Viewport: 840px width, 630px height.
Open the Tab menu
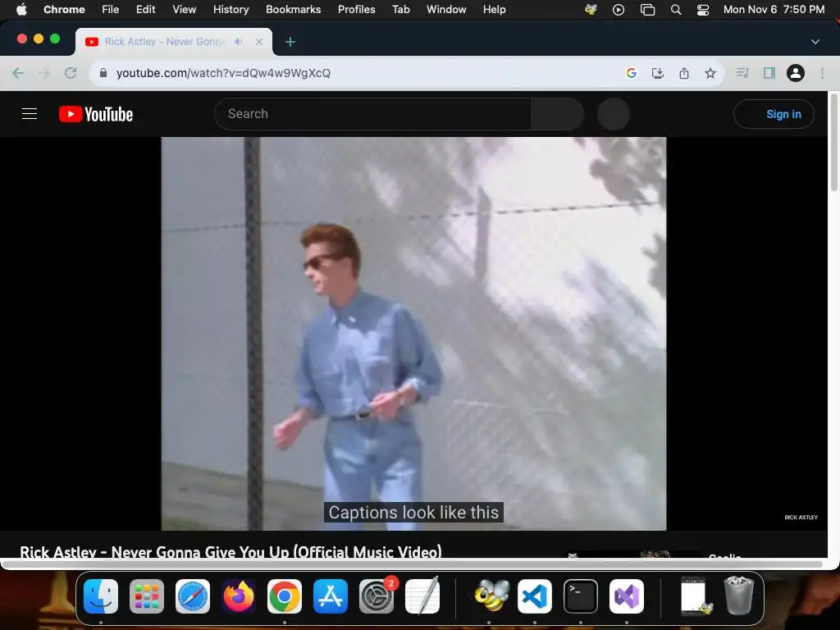point(400,9)
